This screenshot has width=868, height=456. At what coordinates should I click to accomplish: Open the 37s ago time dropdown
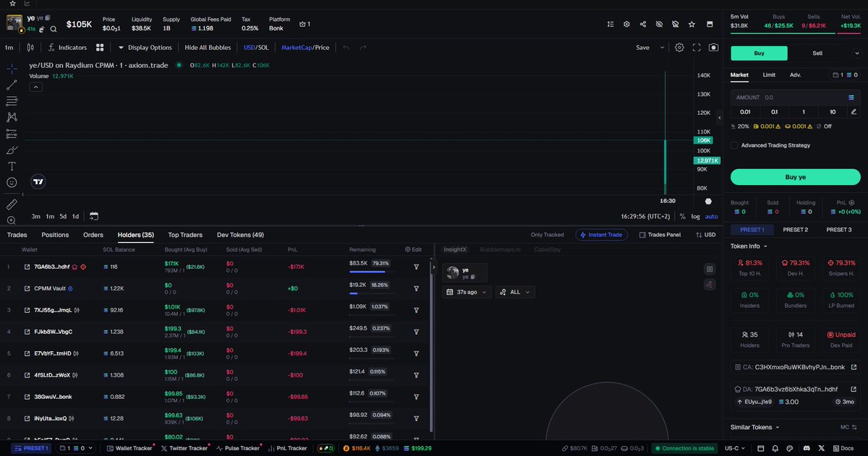click(x=467, y=292)
